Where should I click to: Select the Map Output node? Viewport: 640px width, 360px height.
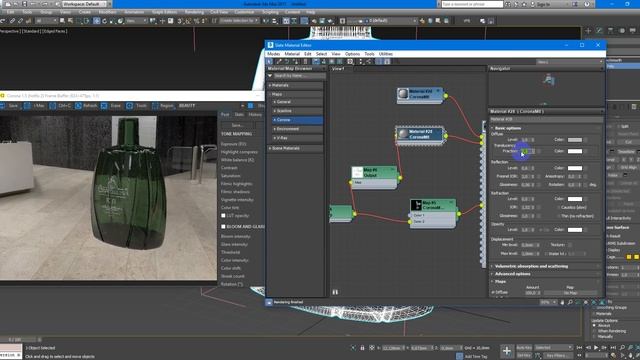[375, 177]
